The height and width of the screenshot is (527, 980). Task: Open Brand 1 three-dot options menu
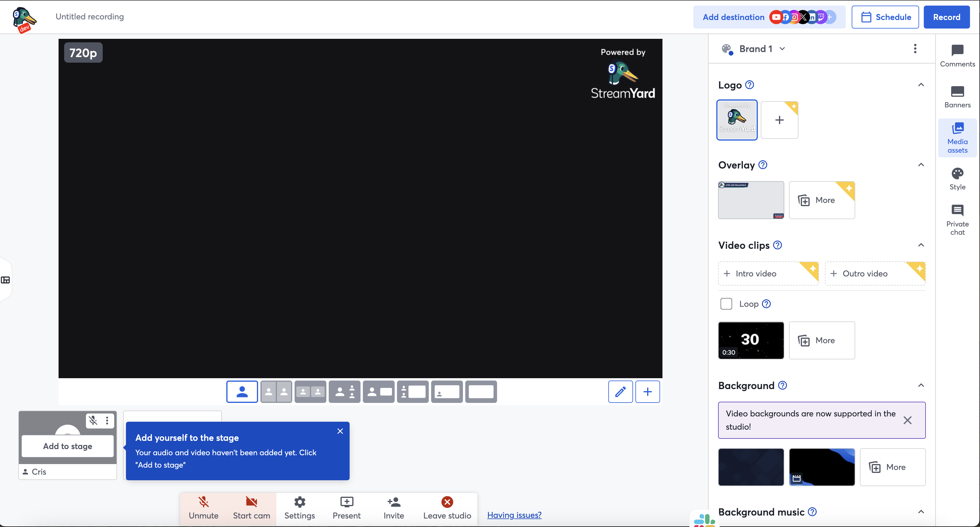coord(915,49)
